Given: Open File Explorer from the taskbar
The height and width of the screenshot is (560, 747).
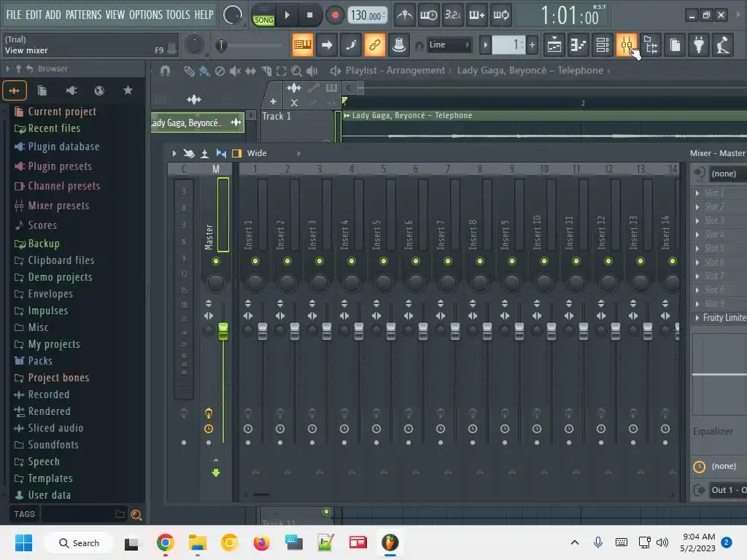Looking at the screenshot, I should click(197, 542).
